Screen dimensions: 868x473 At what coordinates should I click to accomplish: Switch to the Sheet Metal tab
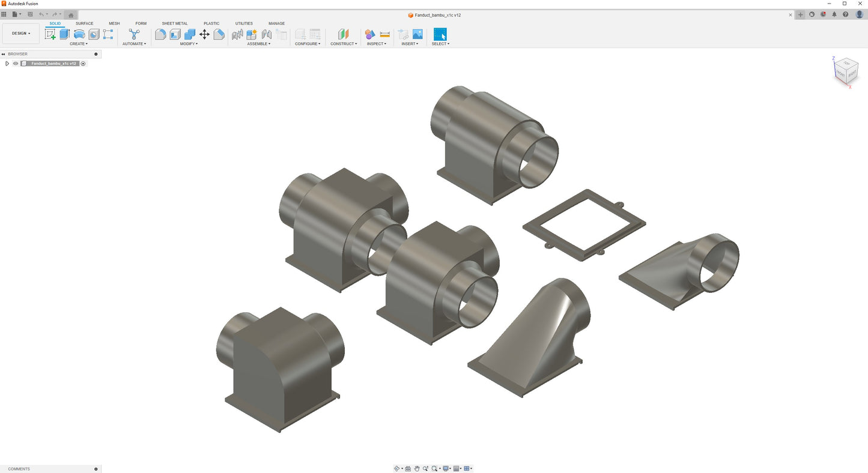pos(174,23)
